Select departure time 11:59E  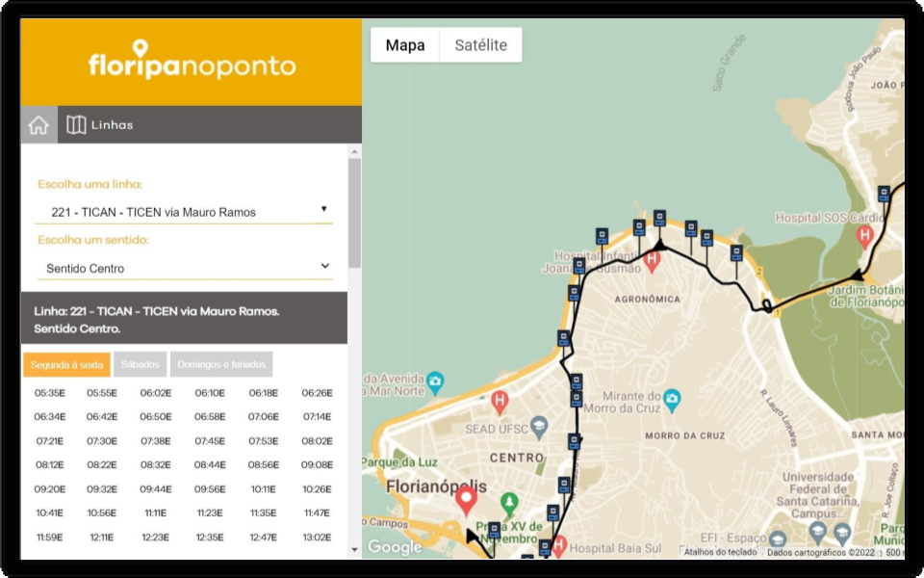click(x=49, y=538)
